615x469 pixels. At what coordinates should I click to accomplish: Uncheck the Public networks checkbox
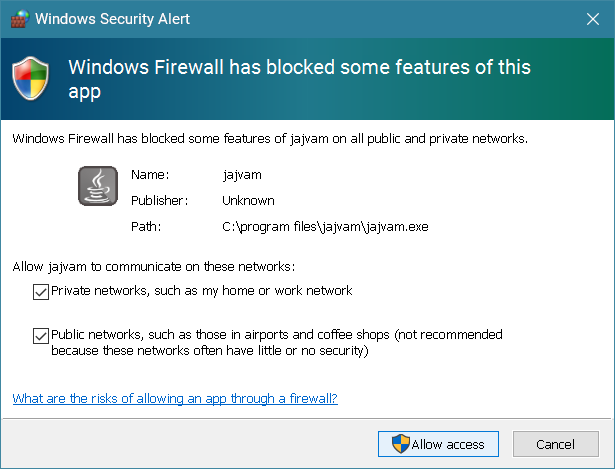point(41,336)
